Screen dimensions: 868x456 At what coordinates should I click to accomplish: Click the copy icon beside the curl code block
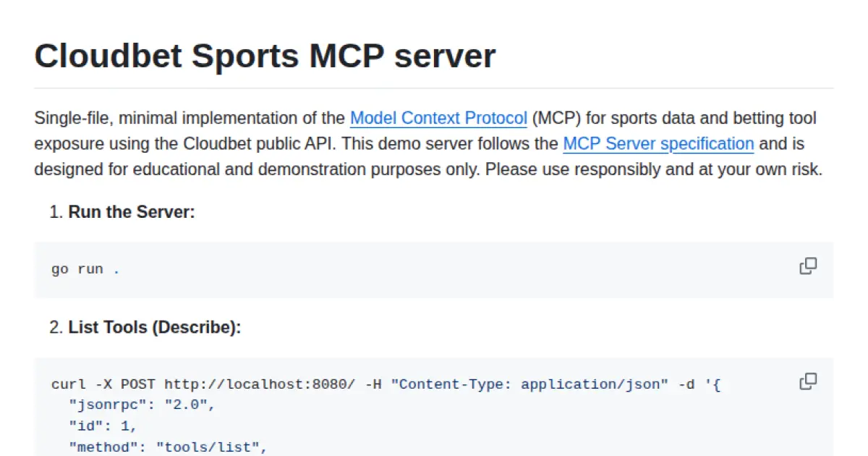(808, 381)
